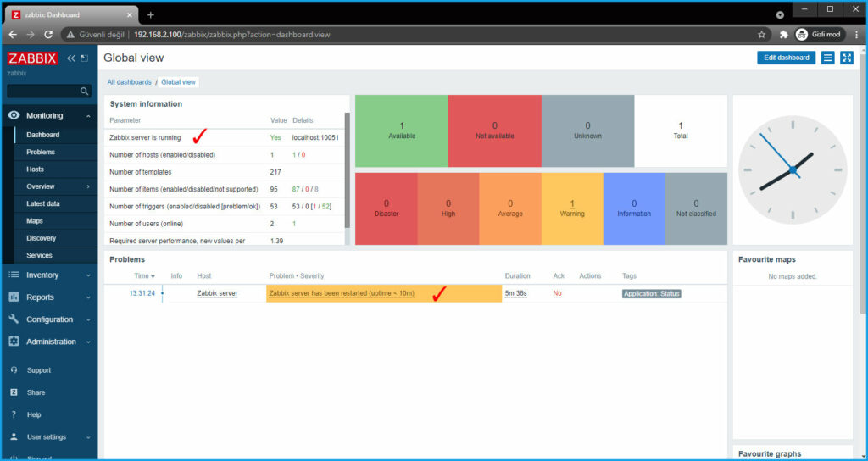Click the Application: Status tag

[x=652, y=294]
